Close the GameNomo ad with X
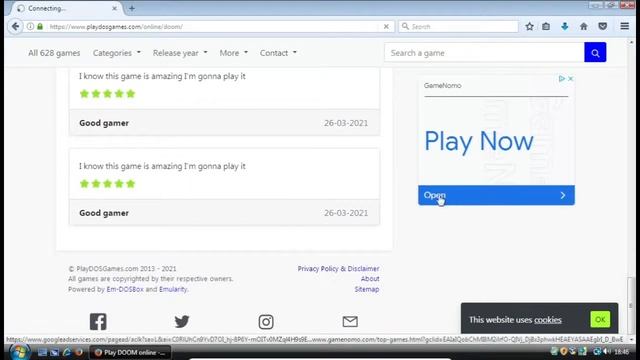Screen dimensions: 640x360 pyautogui.click(x=571, y=78)
